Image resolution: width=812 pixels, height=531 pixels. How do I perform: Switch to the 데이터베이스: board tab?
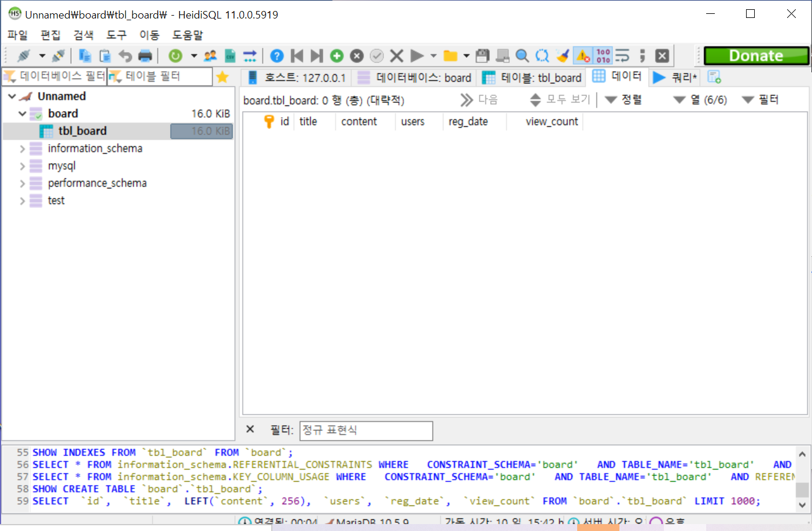[415, 78]
